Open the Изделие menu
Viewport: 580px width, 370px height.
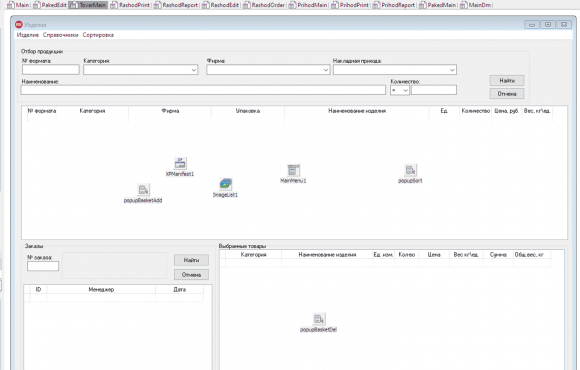[x=28, y=35]
